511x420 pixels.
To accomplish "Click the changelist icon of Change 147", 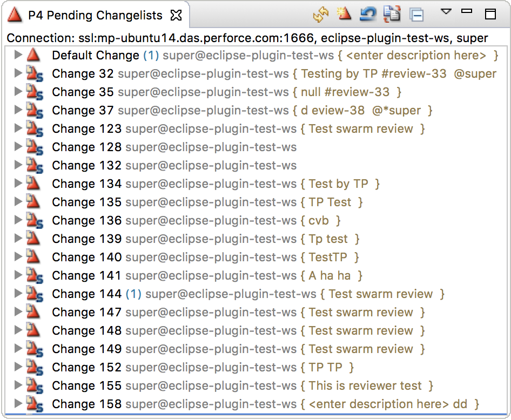I will pos(33,311).
